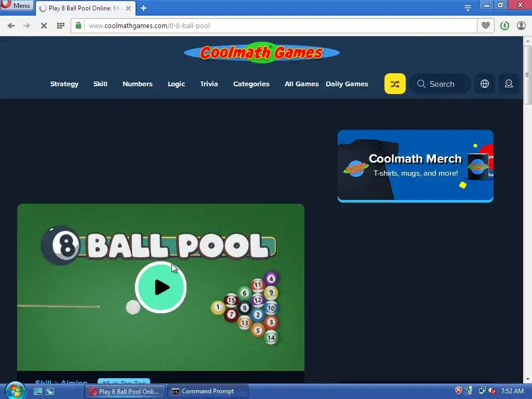Click the Search box on the site
The image size is (532, 399).
pyautogui.click(x=440, y=84)
